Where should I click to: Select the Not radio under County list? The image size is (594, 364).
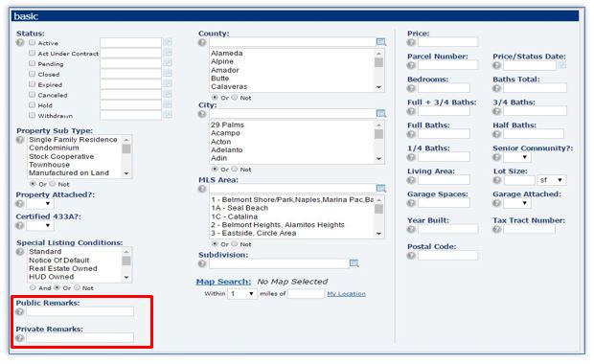(x=235, y=98)
